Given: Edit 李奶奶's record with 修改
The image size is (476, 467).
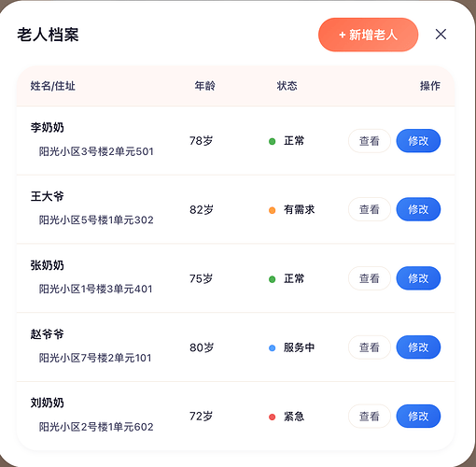Looking at the screenshot, I should (x=418, y=141).
